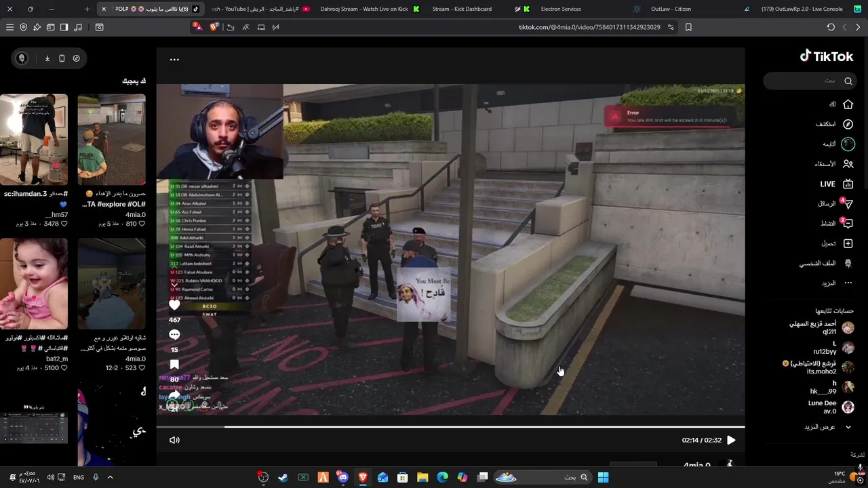Open comments via speech bubble icon

coord(174,335)
